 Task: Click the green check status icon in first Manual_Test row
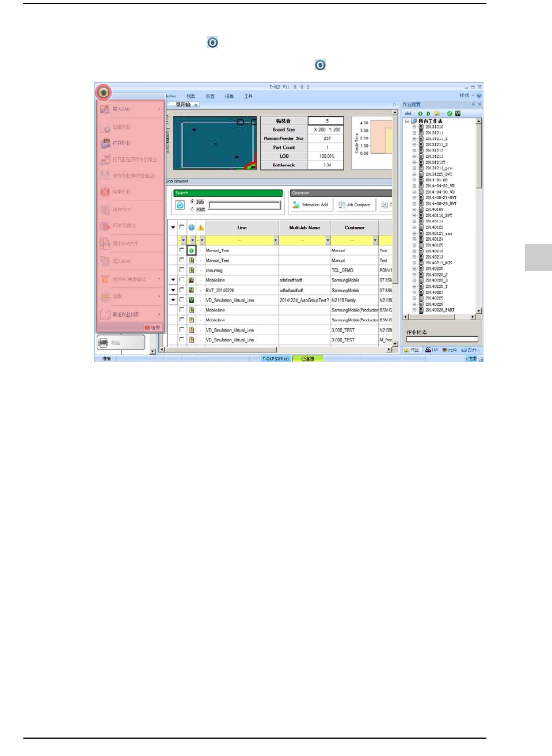(191, 250)
